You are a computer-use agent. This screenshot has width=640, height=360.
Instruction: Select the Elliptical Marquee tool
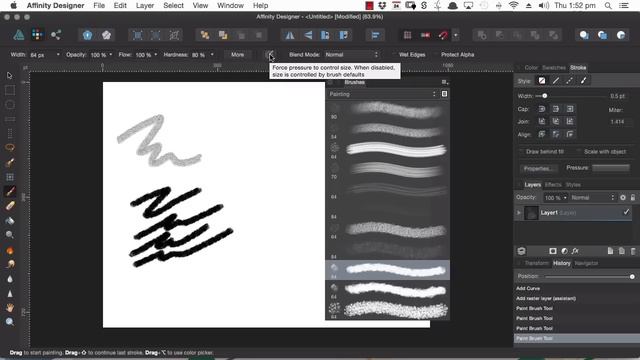coord(10,105)
